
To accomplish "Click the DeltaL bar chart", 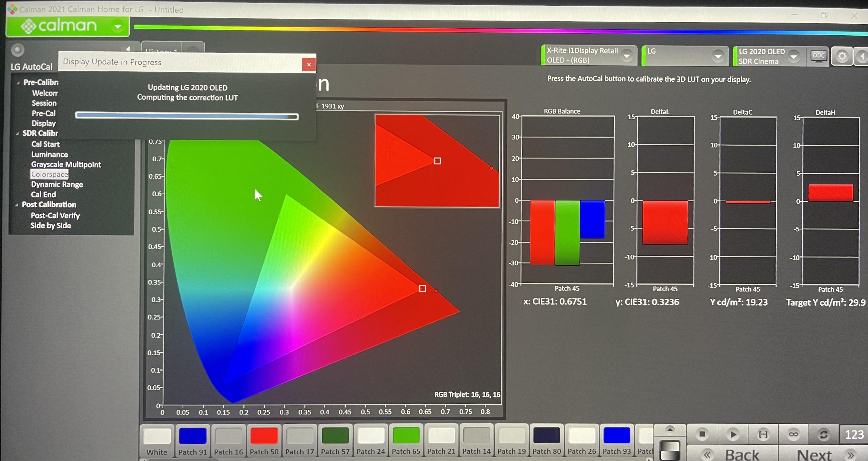I will tap(665, 201).
